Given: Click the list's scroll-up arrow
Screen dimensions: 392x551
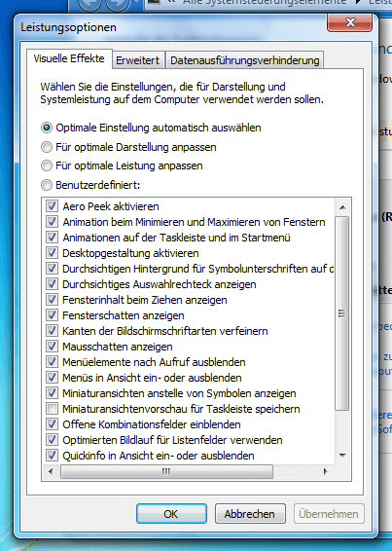Looking at the screenshot, I should pyautogui.click(x=342, y=207).
